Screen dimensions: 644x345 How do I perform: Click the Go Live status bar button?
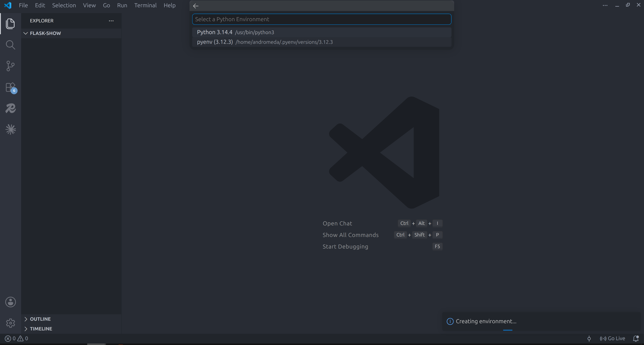612,338
